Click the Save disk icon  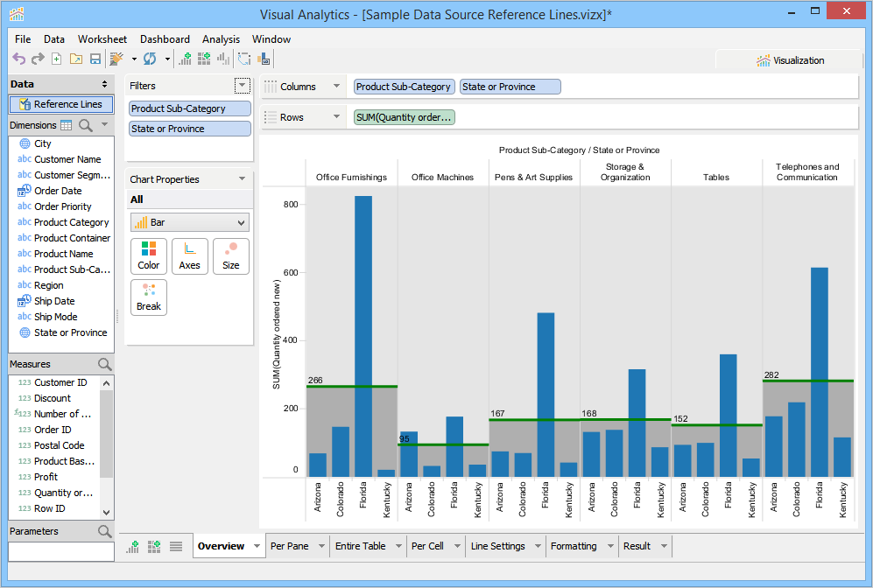[x=95, y=59]
